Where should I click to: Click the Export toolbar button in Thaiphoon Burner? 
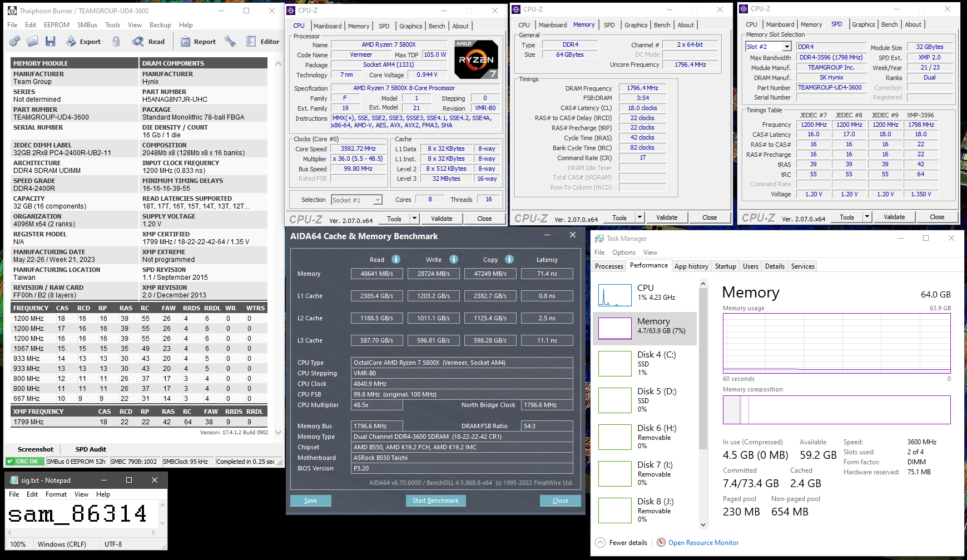(83, 41)
